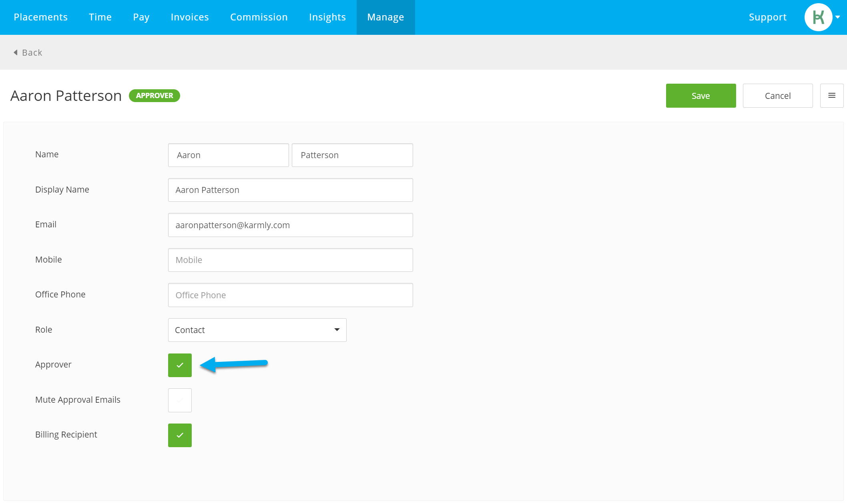Uncheck the Approver checkbox
Screen dimensions: 847x504
180,365
